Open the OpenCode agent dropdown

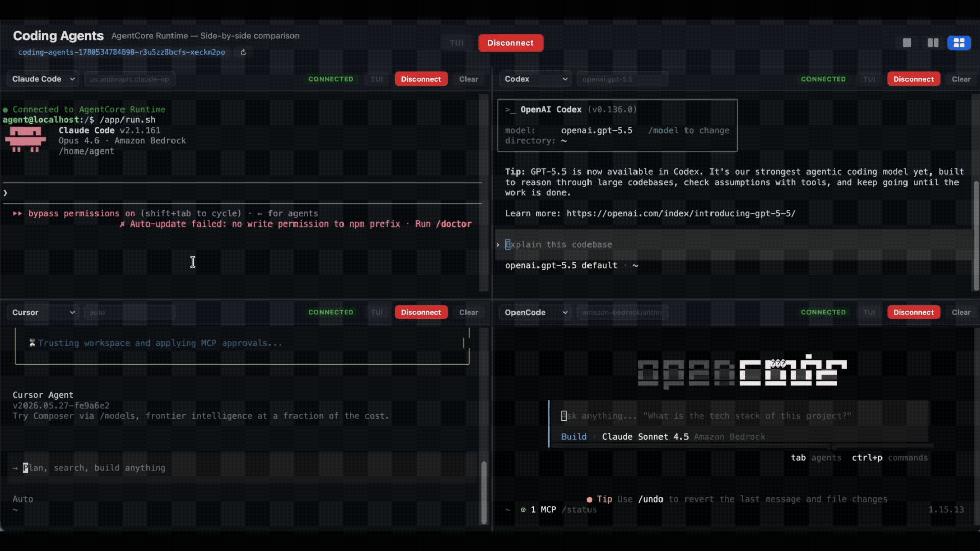click(535, 312)
